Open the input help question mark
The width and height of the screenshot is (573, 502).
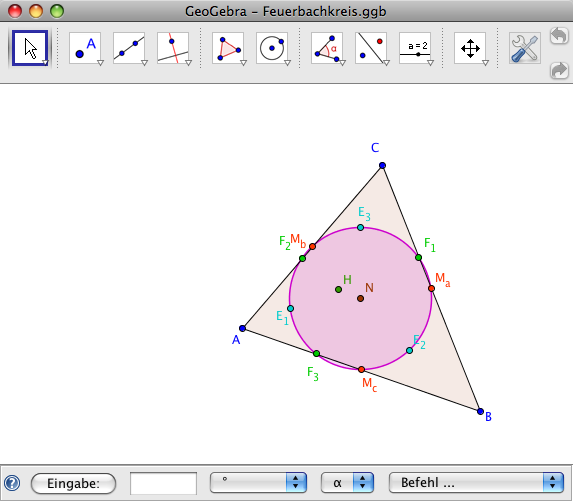click(x=12, y=483)
